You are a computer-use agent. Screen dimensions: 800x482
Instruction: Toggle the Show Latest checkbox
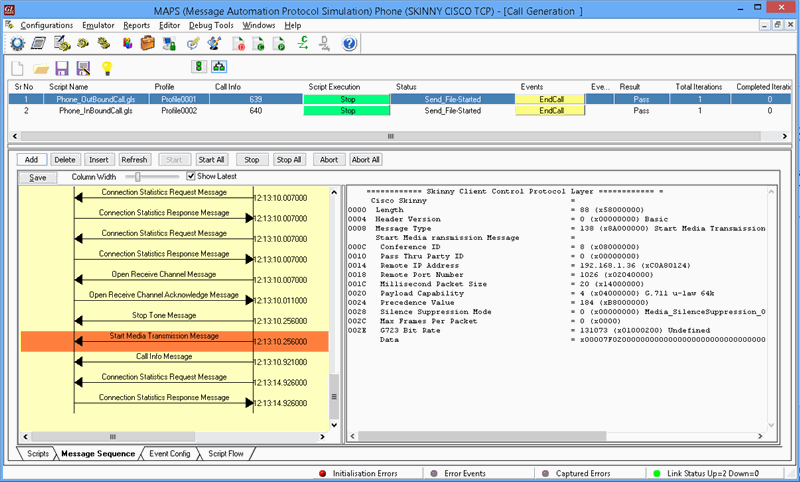(191, 176)
